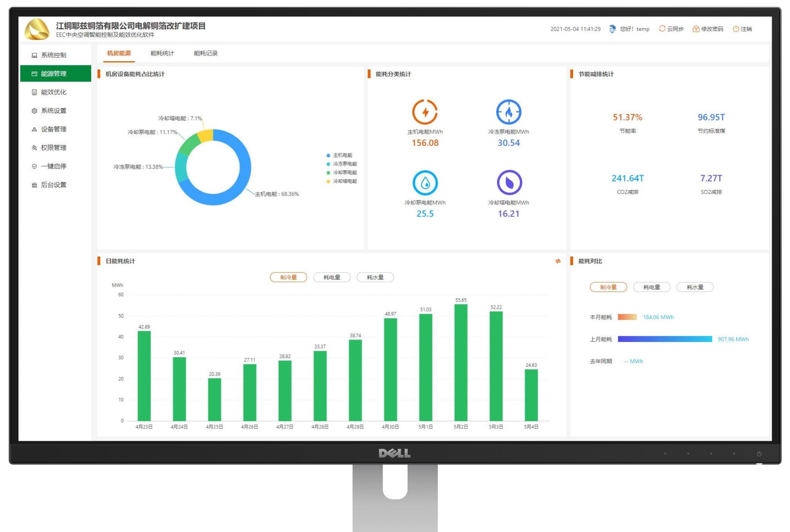
Task: Toggle 耗水量 in 日能耗统计
Action: point(378,277)
